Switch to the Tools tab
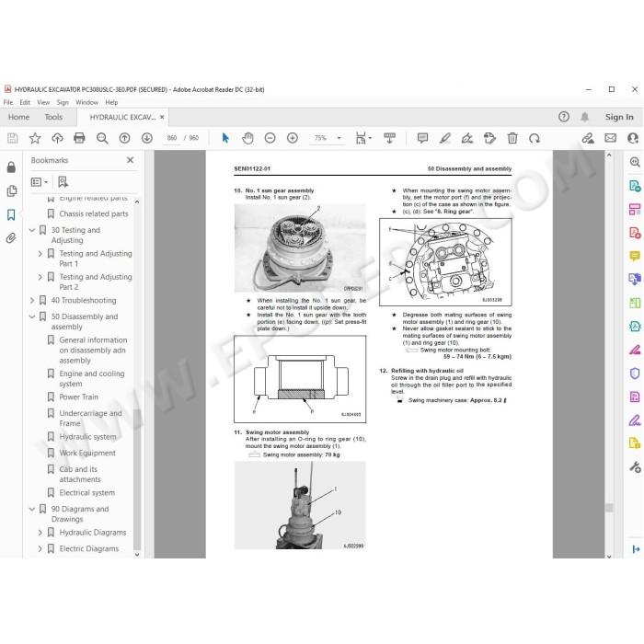This screenshot has width=644, height=644. [x=53, y=117]
